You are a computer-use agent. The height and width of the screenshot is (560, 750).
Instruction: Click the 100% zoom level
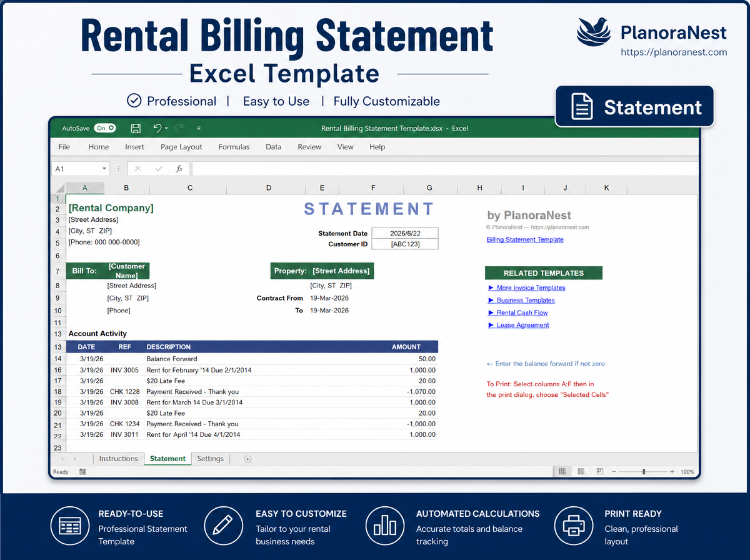click(x=687, y=472)
